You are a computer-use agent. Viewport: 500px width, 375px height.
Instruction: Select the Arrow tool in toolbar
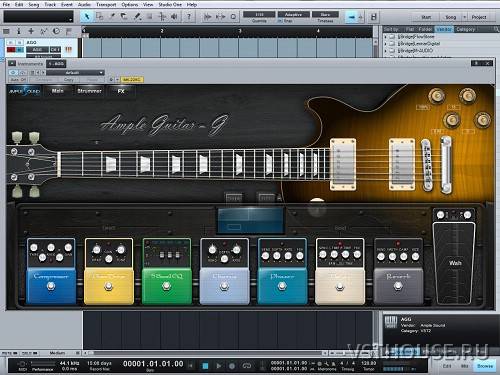coord(87,17)
